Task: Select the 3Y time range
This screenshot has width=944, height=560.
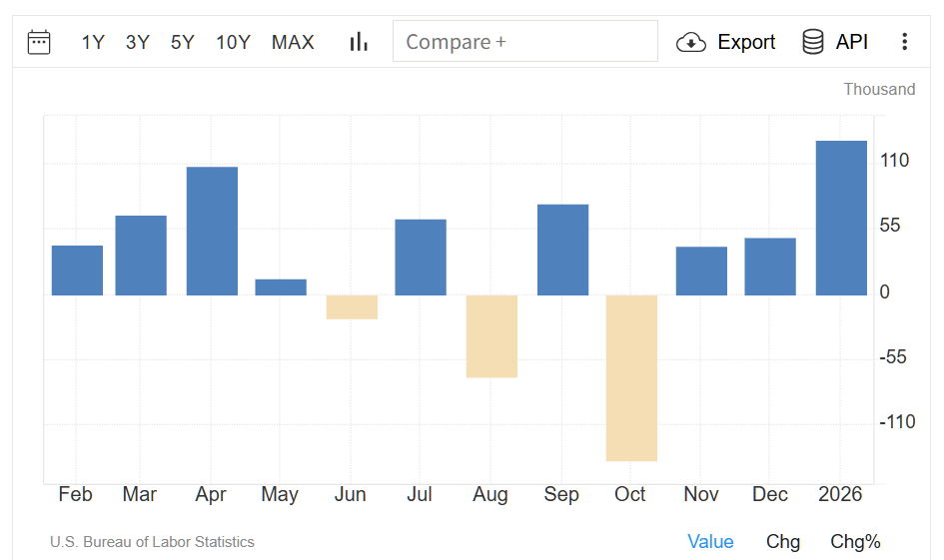Action: click(138, 42)
